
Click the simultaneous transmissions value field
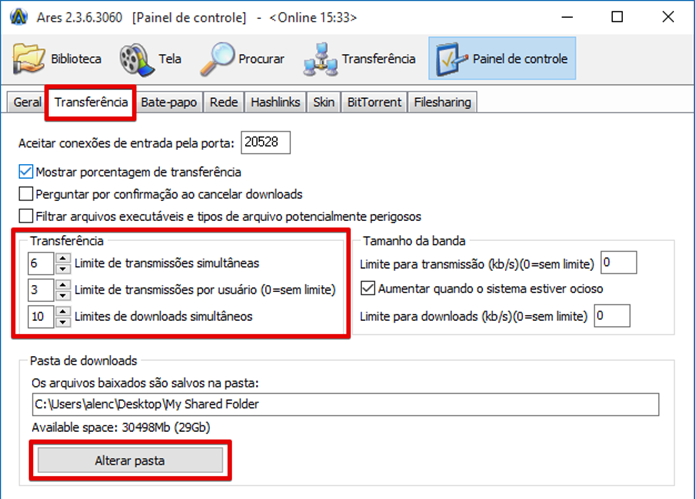pos(41,263)
